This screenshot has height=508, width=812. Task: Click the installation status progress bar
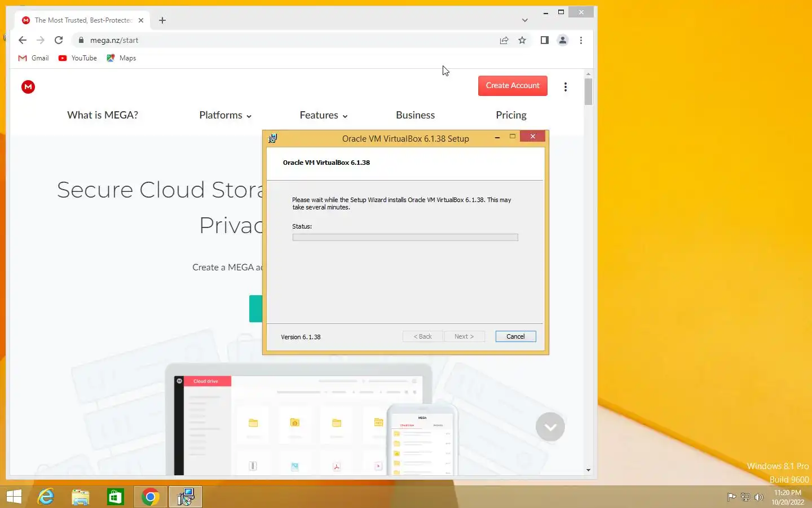(405, 238)
